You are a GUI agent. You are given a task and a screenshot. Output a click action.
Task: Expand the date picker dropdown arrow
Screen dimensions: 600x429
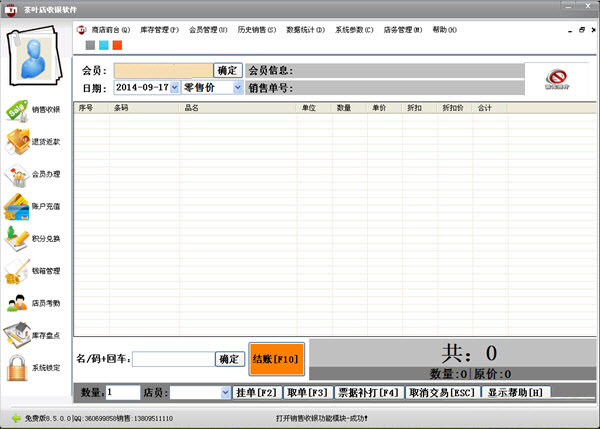coord(174,88)
